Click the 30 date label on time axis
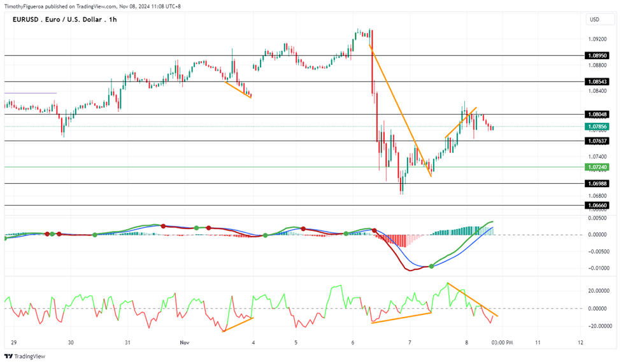 (x=71, y=342)
